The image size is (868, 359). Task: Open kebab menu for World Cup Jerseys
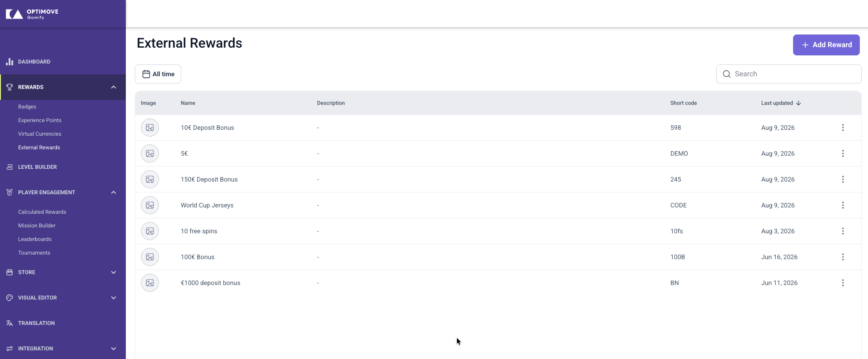tap(843, 205)
